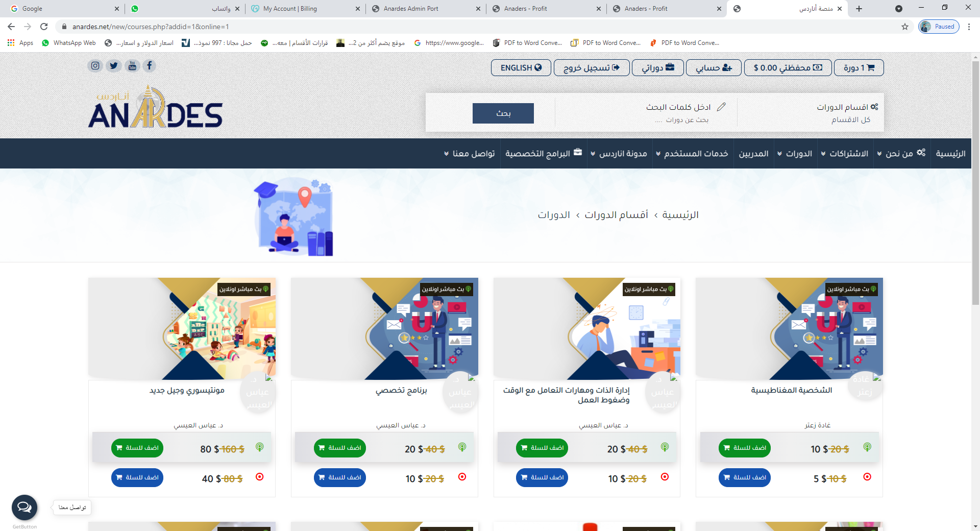Click the search keywords input field
Image resolution: width=980 pixels, height=531 pixels.
pos(646,113)
